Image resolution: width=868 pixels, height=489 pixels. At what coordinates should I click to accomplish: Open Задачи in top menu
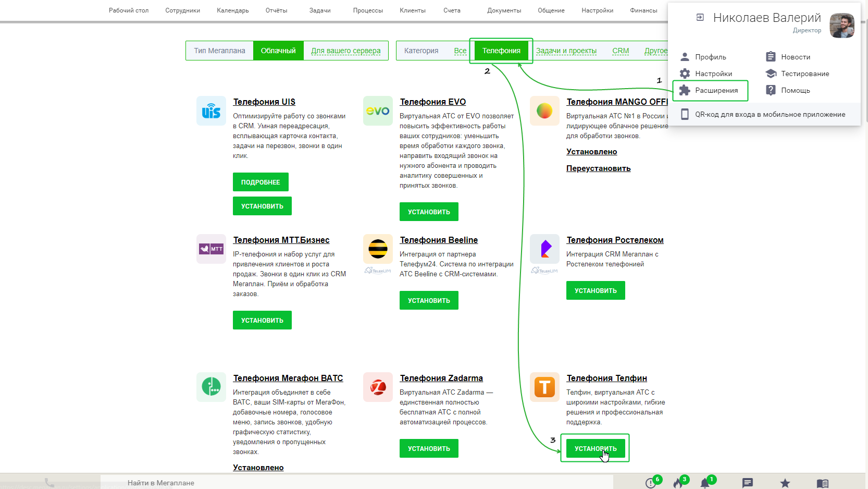tap(320, 10)
